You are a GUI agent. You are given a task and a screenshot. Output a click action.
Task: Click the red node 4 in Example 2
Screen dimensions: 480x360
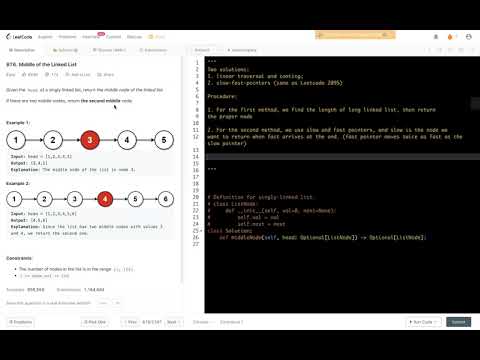(x=105, y=199)
